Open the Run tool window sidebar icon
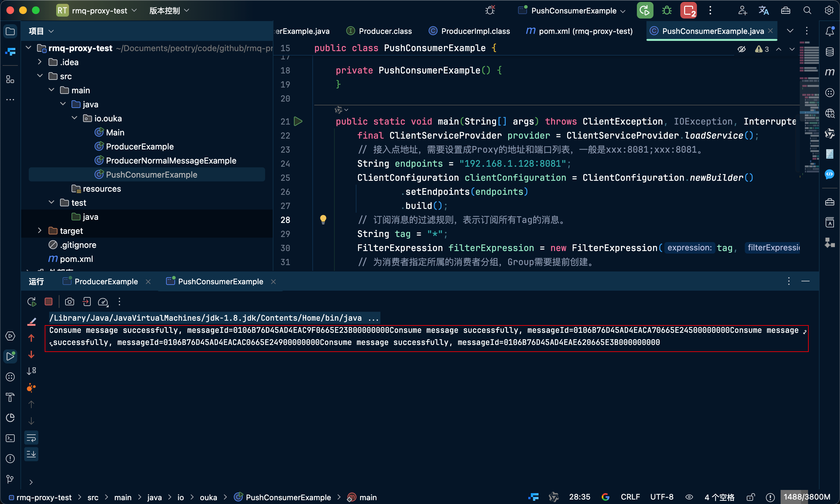 pos(10,356)
